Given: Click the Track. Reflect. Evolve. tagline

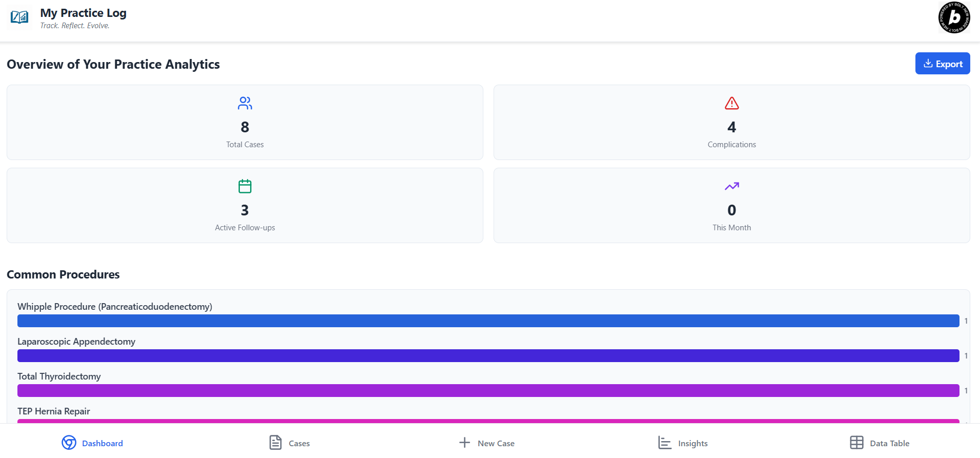Looking at the screenshot, I should click(x=75, y=26).
